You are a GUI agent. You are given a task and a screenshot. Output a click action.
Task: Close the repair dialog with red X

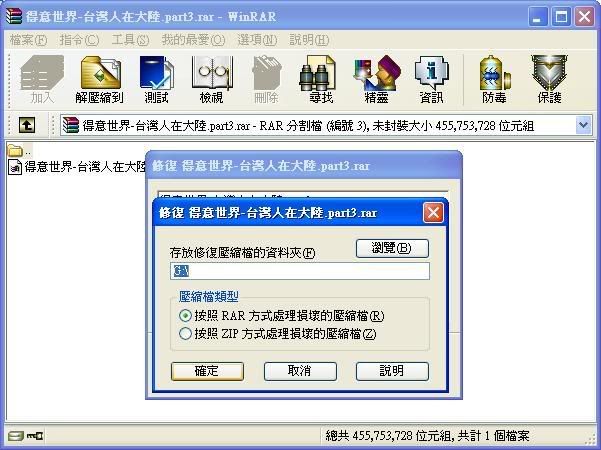point(433,213)
